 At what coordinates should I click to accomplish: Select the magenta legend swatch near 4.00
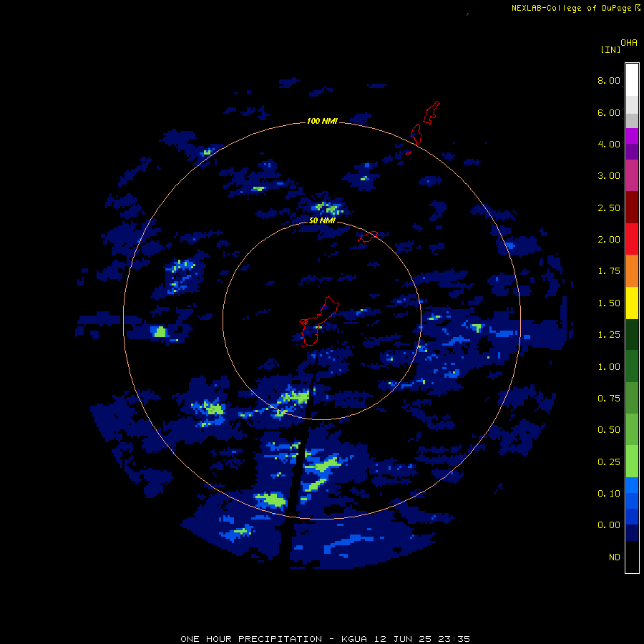pos(632,136)
